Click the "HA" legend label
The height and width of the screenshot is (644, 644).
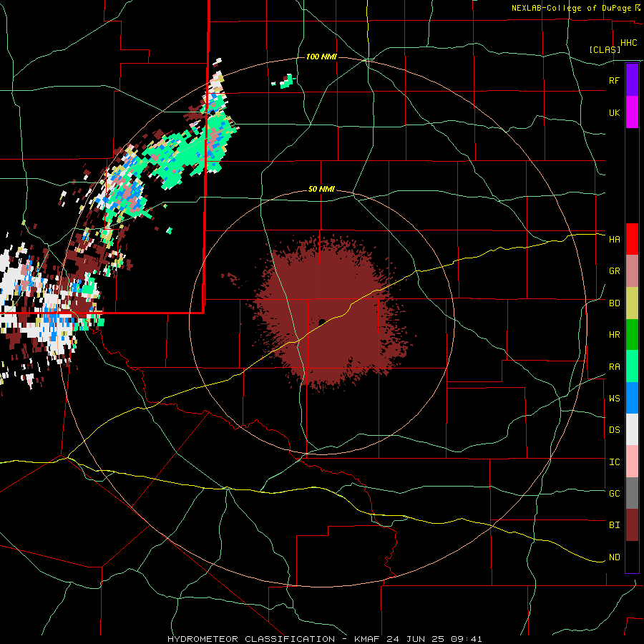(614, 239)
